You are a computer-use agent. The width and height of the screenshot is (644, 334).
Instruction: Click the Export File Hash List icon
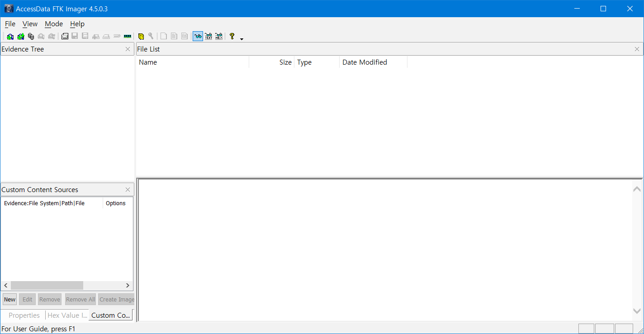174,37
